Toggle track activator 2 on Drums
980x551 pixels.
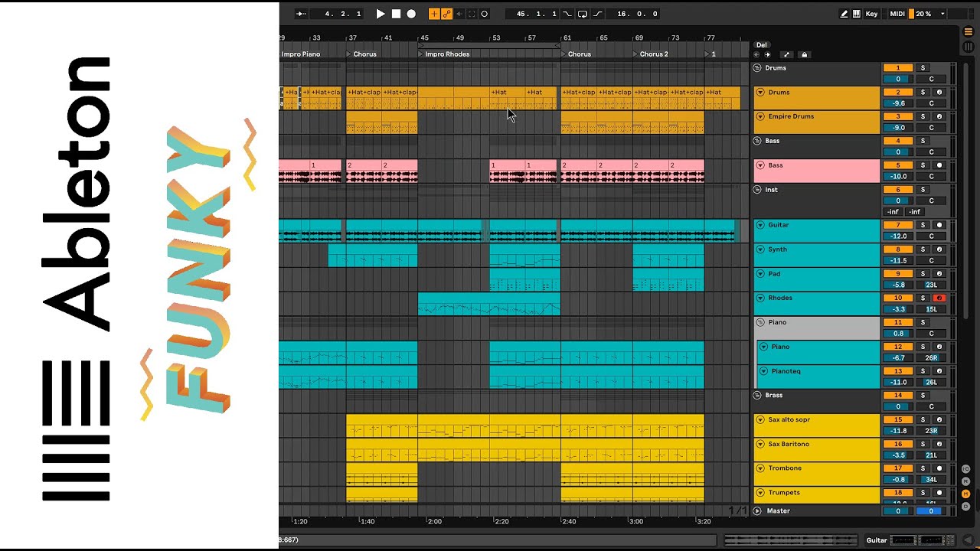(x=898, y=93)
